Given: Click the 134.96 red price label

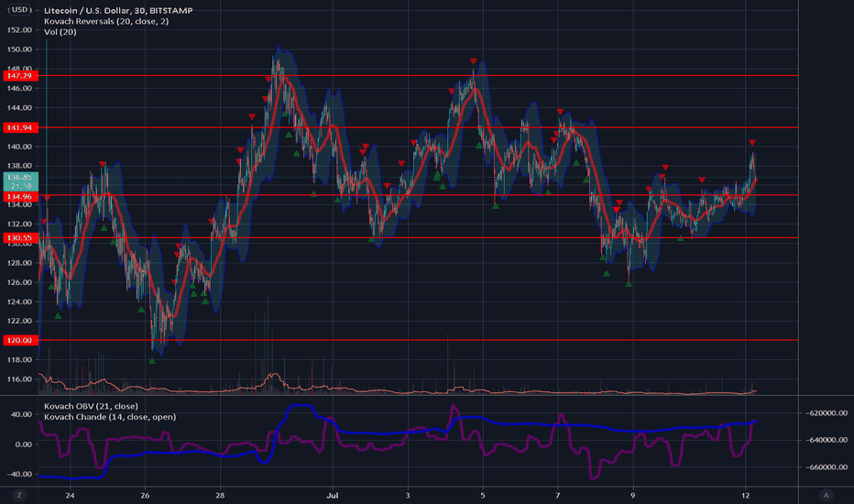Looking at the screenshot, I should 19,196.
